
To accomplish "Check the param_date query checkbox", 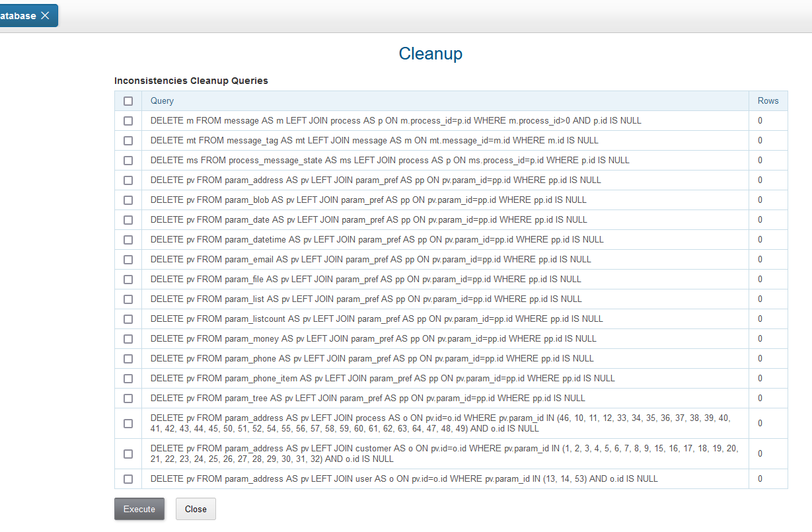I will pos(128,220).
